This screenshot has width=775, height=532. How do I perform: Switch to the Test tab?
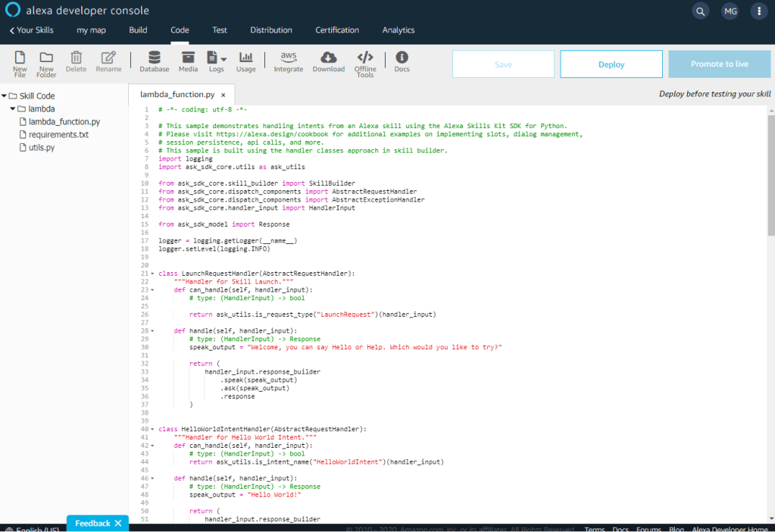click(220, 30)
